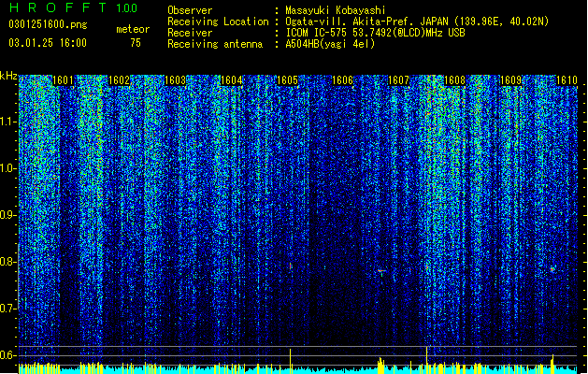
Task: Click the 1604 time marker
Action: tap(231, 80)
